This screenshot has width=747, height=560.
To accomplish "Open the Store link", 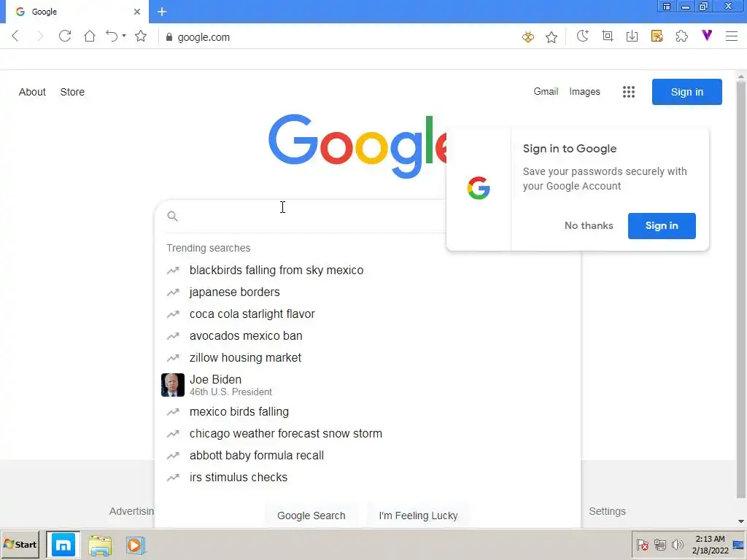I will (x=72, y=92).
